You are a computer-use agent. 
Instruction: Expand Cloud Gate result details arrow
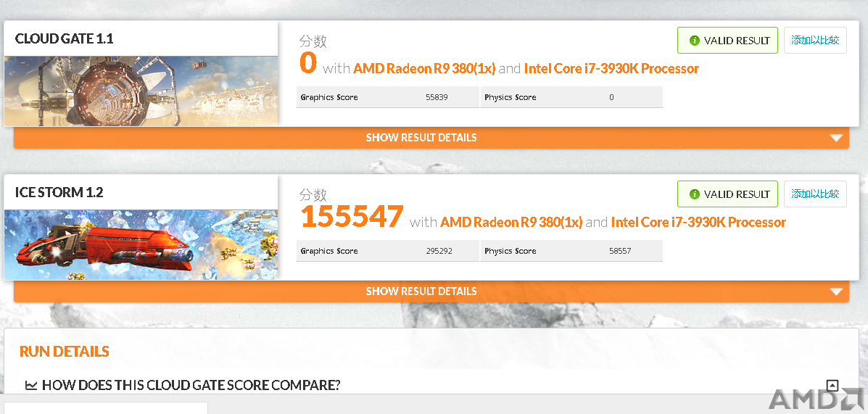836,138
